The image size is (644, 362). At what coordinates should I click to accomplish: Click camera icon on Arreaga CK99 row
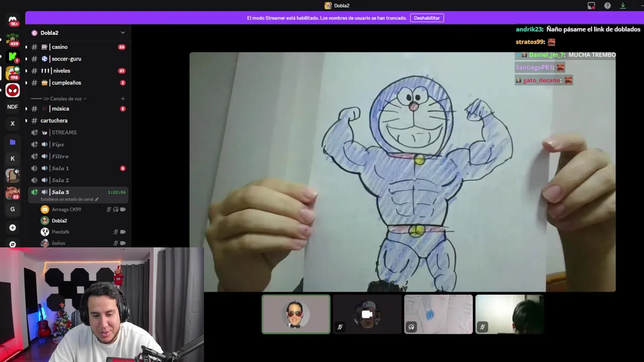coord(123,210)
